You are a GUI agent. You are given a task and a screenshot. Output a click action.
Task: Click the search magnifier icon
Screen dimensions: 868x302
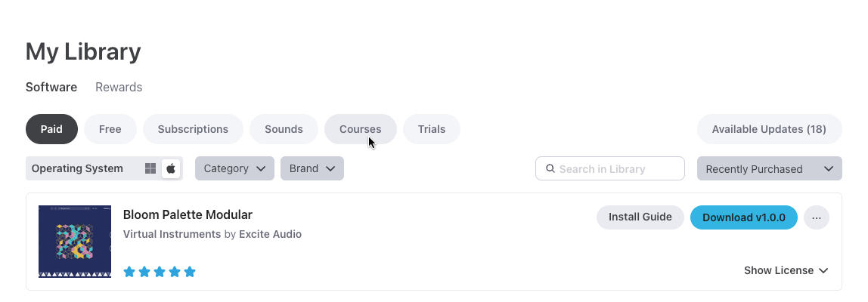(x=550, y=169)
